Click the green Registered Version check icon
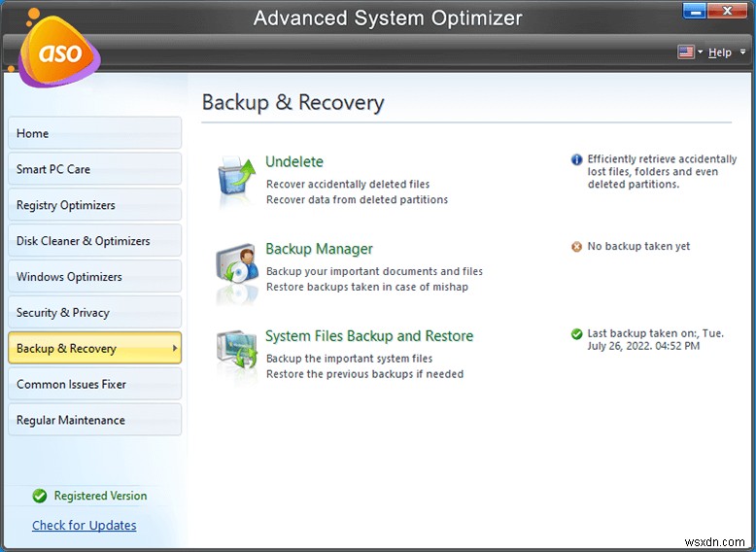Image resolution: width=756 pixels, height=552 pixels. coord(40,496)
